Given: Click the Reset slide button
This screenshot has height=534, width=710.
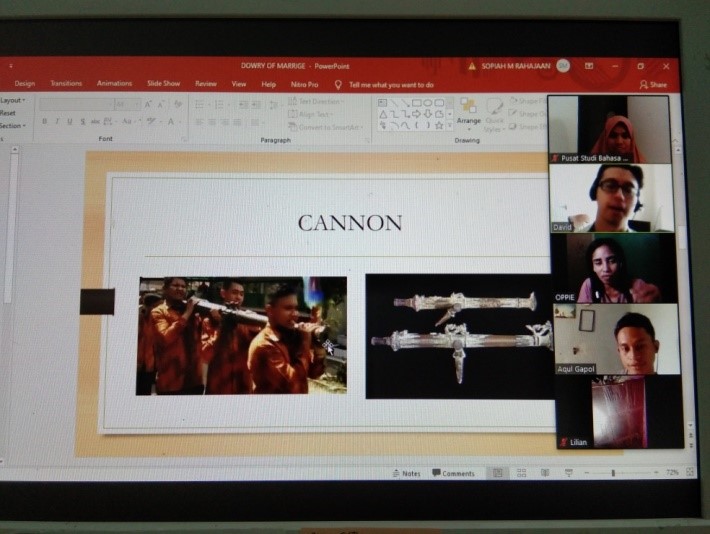Looking at the screenshot, I should (8, 113).
